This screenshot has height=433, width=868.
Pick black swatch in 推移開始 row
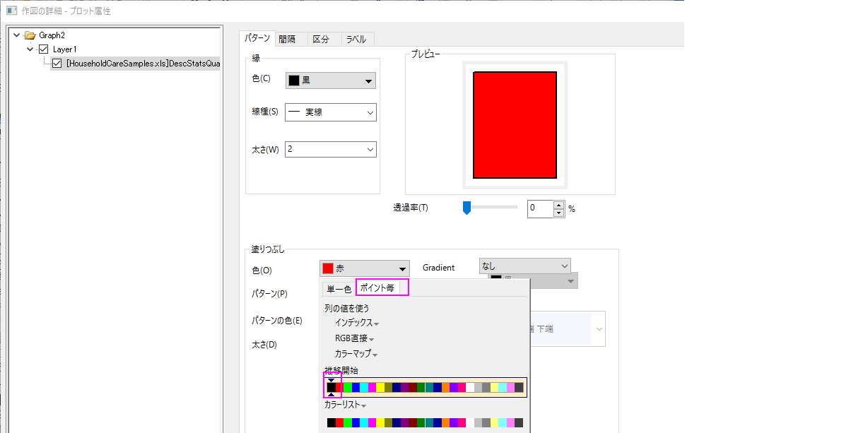tap(332, 387)
